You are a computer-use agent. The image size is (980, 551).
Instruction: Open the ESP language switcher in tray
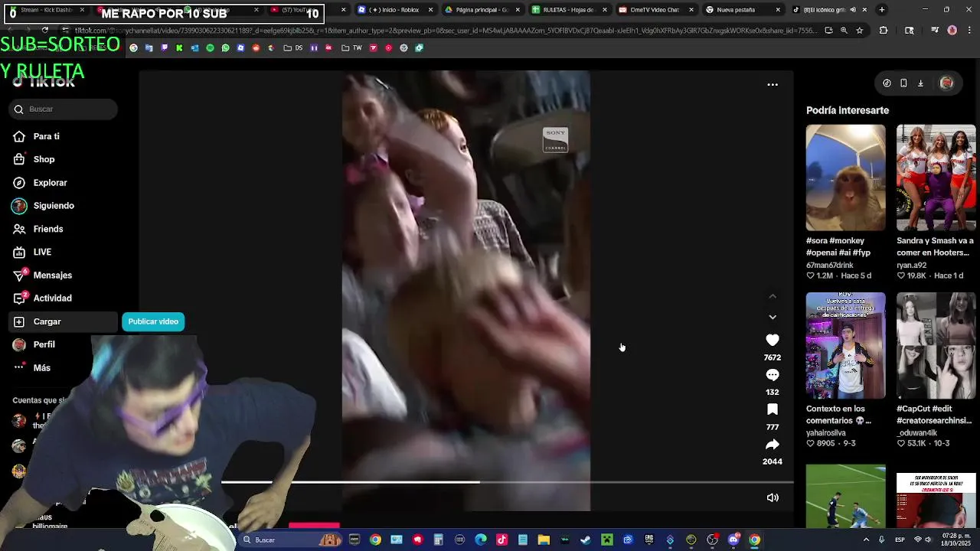900,540
